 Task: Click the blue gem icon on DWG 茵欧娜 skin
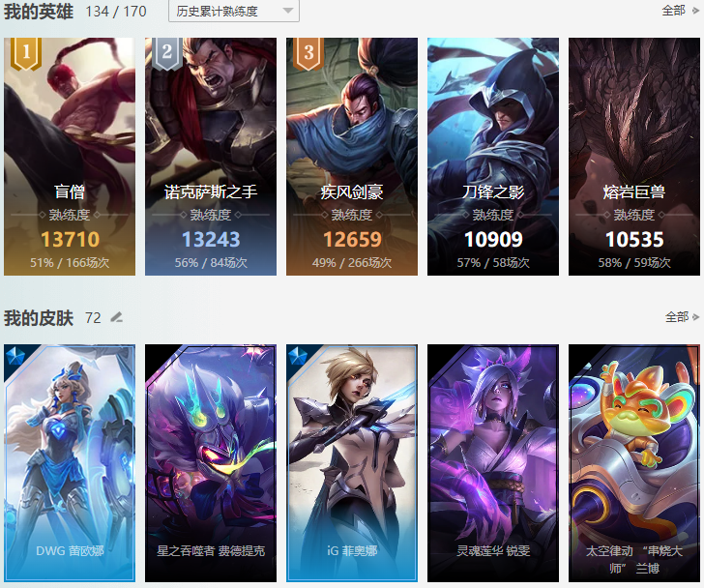(x=15, y=356)
